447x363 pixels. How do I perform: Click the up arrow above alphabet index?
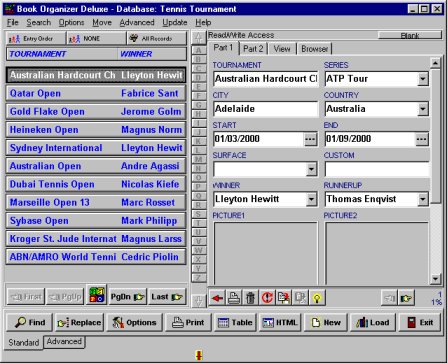(198, 37)
